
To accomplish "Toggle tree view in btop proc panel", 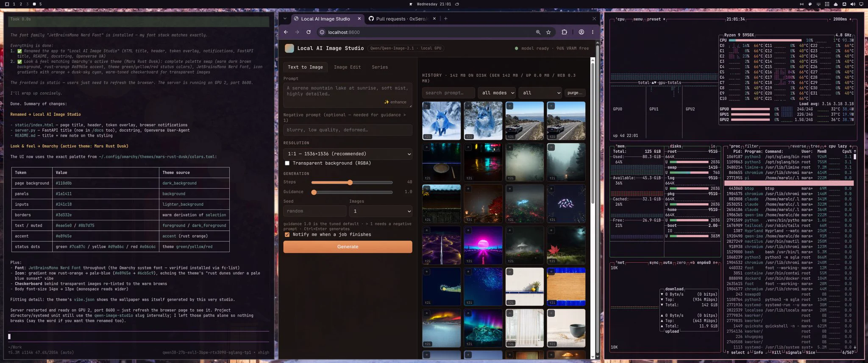I will pos(815,146).
